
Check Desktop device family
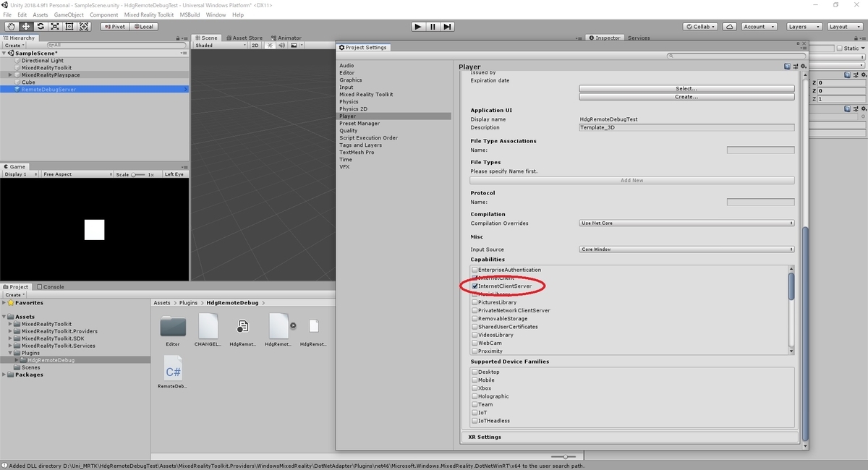[x=475, y=372]
